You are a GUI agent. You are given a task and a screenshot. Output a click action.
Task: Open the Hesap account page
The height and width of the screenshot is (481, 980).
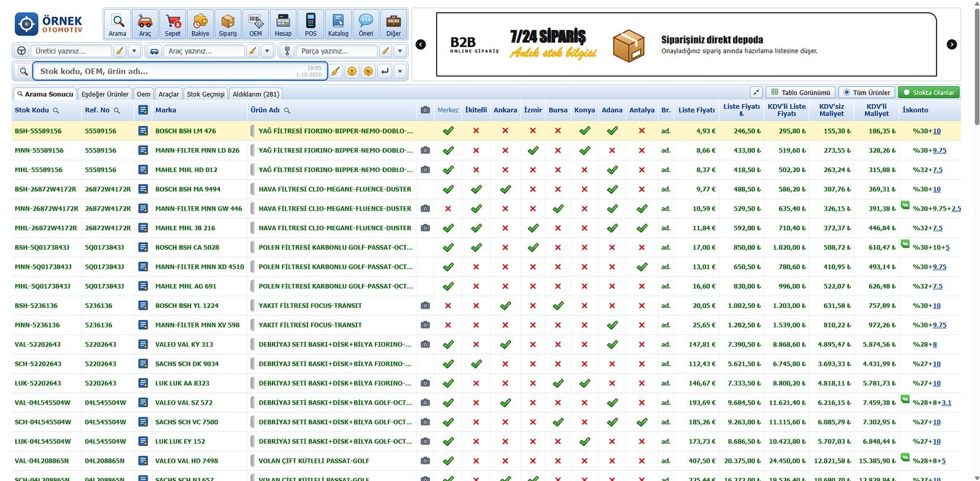coord(283,24)
